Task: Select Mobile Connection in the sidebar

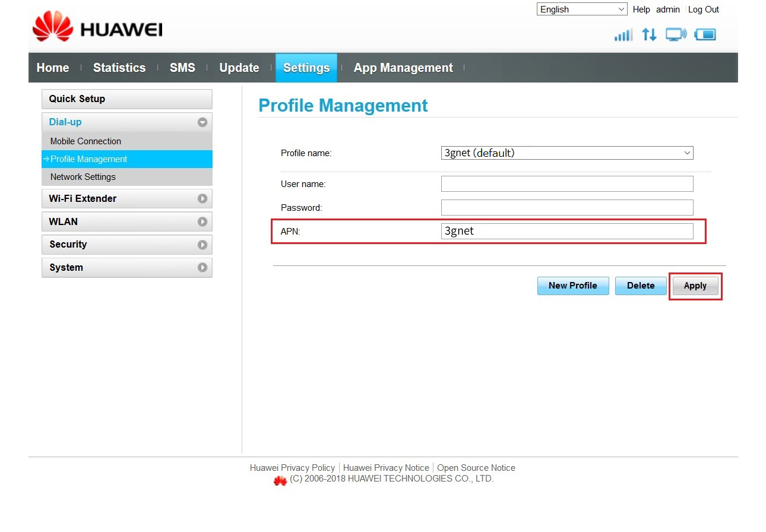Action: click(126, 141)
